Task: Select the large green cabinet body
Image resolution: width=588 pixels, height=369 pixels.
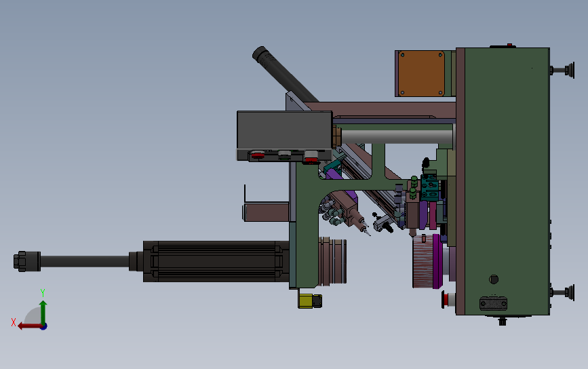Action: pyautogui.click(x=507, y=181)
